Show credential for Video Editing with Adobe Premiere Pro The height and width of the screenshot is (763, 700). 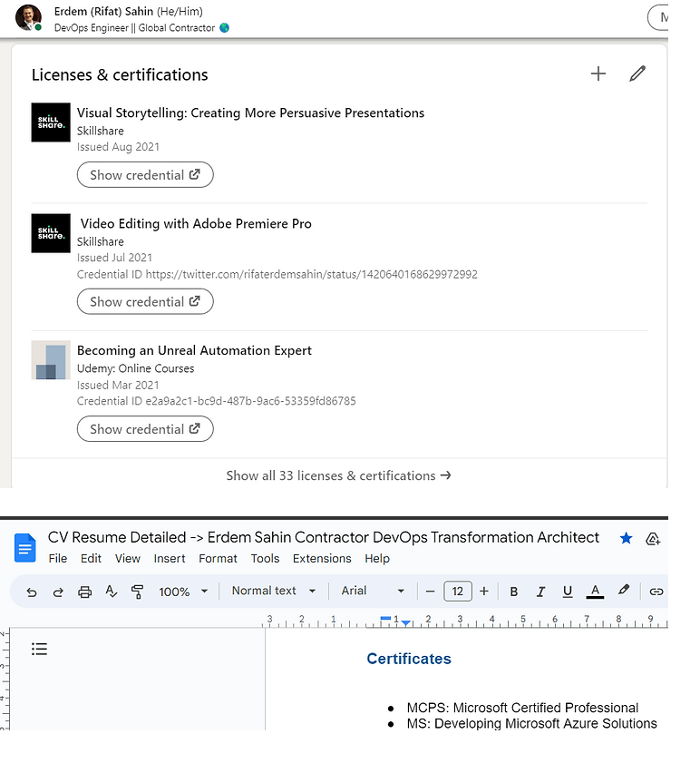click(x=145, y=302)
